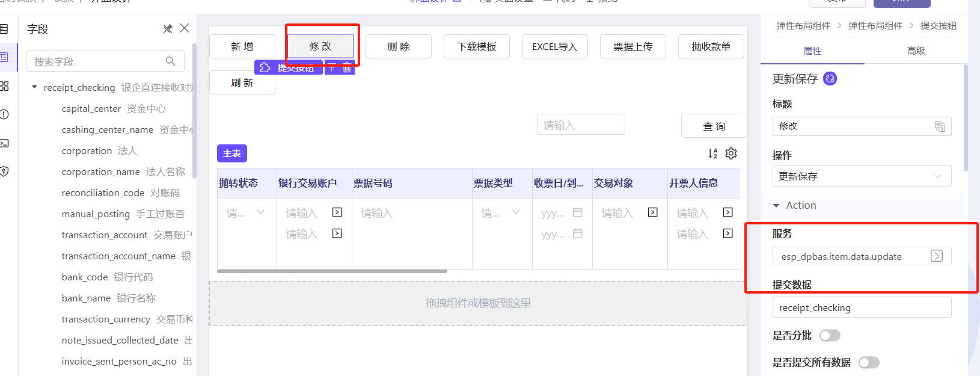The width and height of the screenshot is (980, 376).
Task: Select the 主表 tab
Action: click(232, 153)
